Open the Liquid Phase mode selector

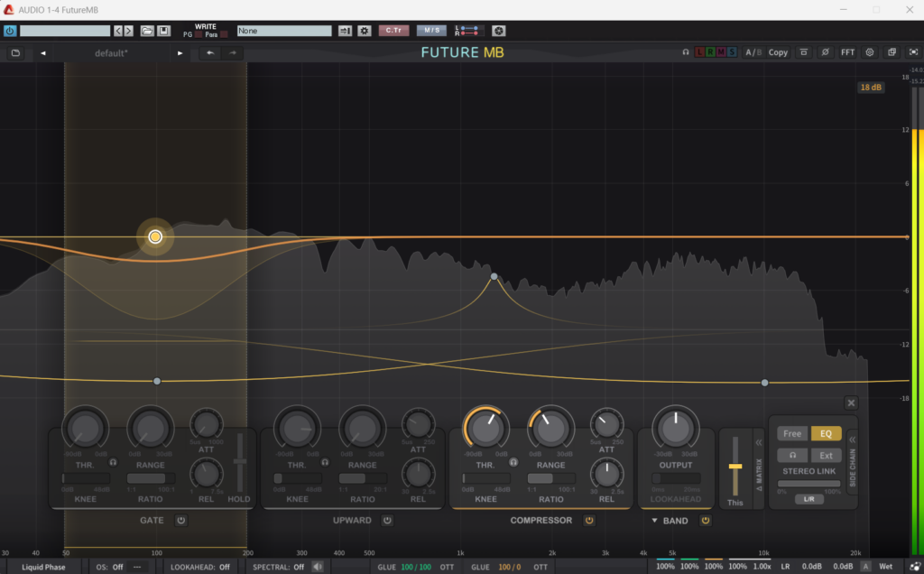[43, 567]
